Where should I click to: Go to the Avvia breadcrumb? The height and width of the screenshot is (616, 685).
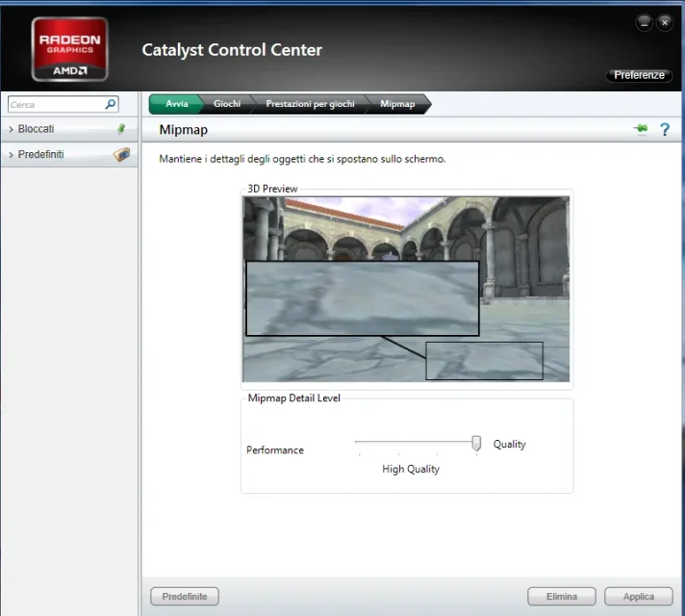point(176,104)
